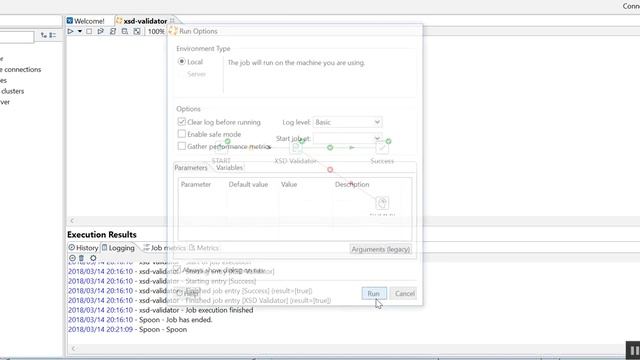Select the Server environment radio button
Image resolution: width=640 pixels, height=360 pixels.
coord(182,74)
